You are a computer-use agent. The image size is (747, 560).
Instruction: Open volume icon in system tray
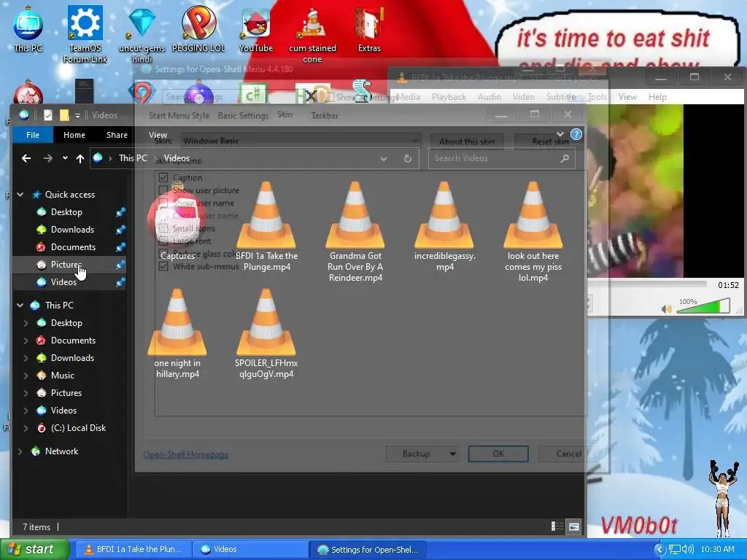pos(688,549)
